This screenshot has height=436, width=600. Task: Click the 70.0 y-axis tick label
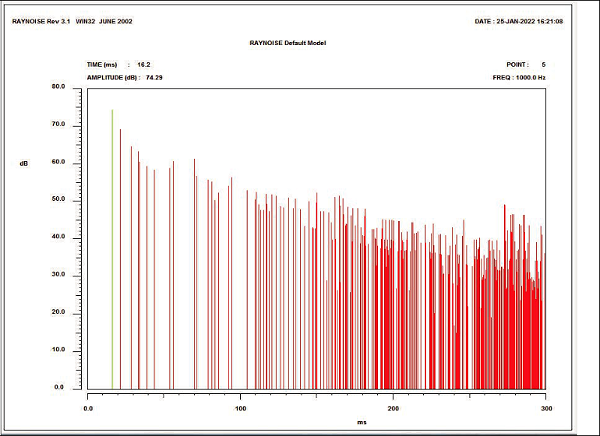tap(58, 125)
